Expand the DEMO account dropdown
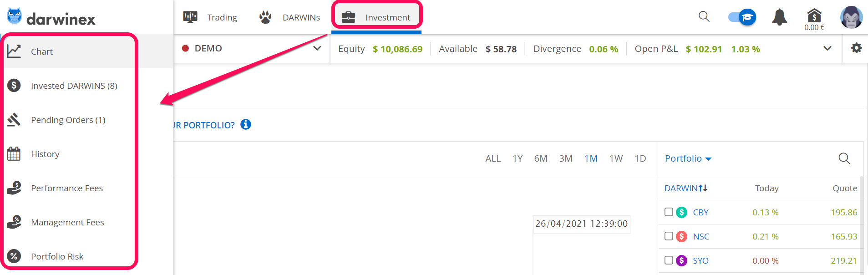Screen dimensions: 868x275 point(317,48)
